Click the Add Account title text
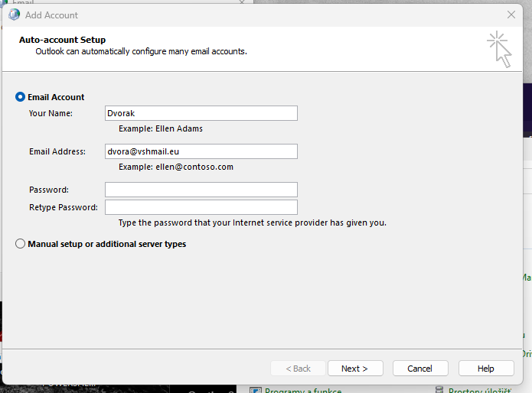 click(x=51, y=15)
